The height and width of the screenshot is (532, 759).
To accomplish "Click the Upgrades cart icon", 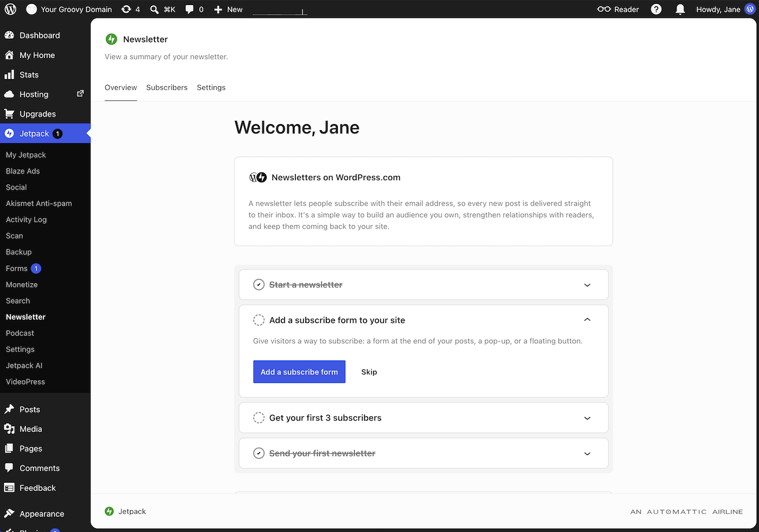I will pos(9,113).
